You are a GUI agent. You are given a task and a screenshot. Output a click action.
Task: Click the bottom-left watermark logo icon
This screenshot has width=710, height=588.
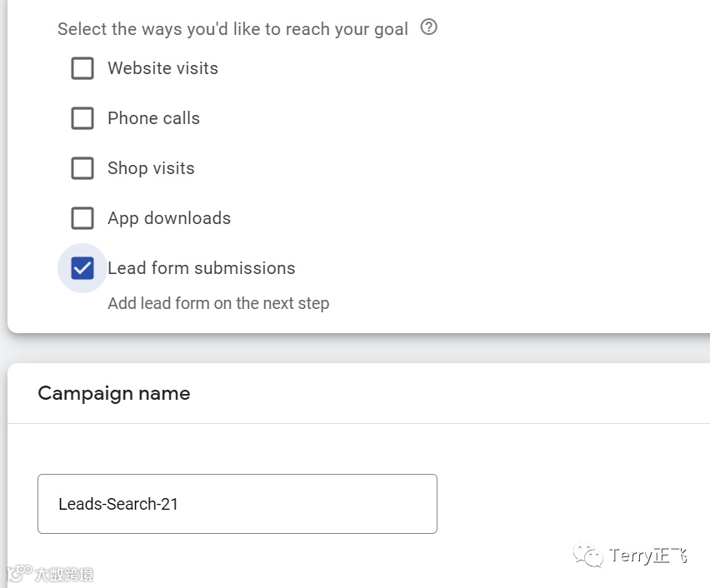point(18,574)
